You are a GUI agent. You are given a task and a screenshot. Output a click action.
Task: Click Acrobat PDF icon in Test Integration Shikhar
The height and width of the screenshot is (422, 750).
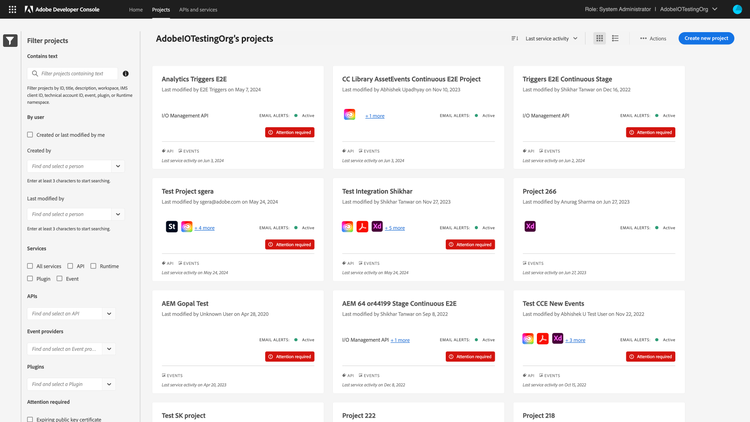362,227
